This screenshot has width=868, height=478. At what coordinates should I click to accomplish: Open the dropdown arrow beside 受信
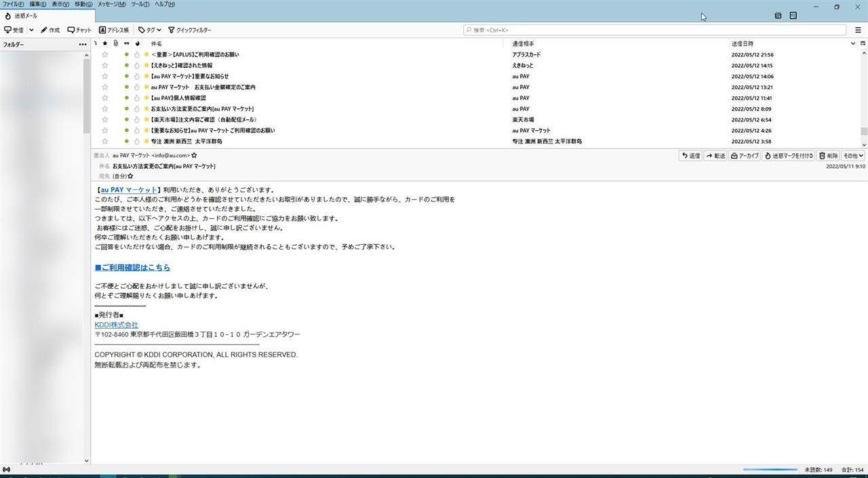click(31, 30)
